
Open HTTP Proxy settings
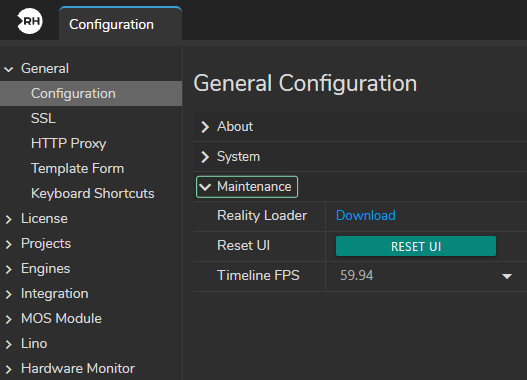(69, 143)
